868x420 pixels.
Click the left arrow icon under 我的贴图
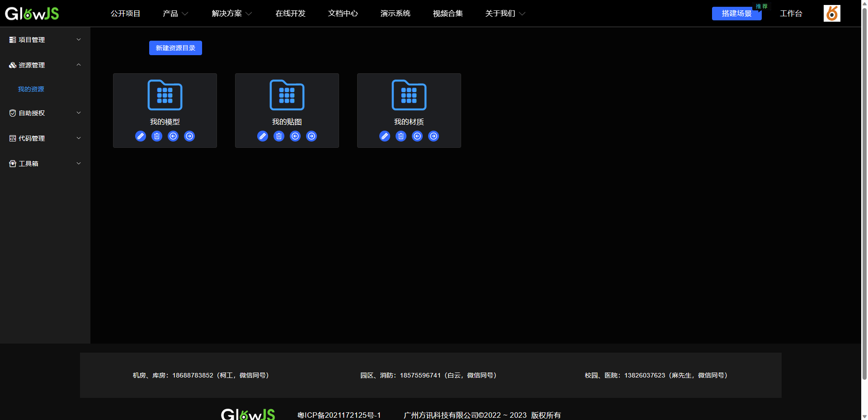tap(295, 136)
